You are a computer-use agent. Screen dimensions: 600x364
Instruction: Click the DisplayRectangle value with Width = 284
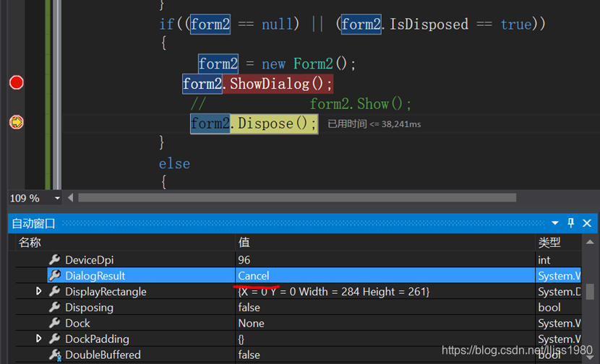[x=334, y=292]
